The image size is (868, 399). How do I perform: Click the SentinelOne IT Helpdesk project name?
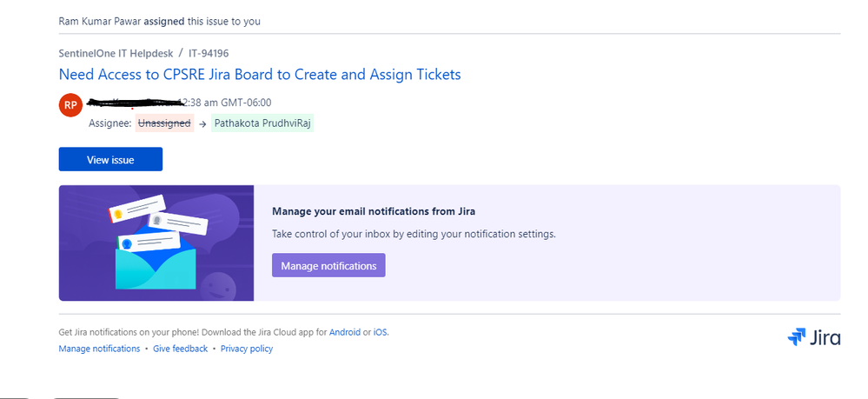116,53
